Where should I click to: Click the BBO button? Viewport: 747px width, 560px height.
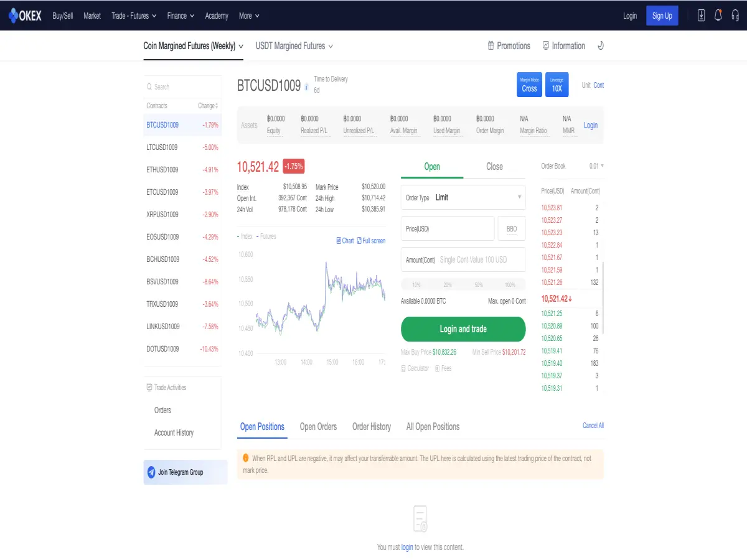click(x=512, y=229)
